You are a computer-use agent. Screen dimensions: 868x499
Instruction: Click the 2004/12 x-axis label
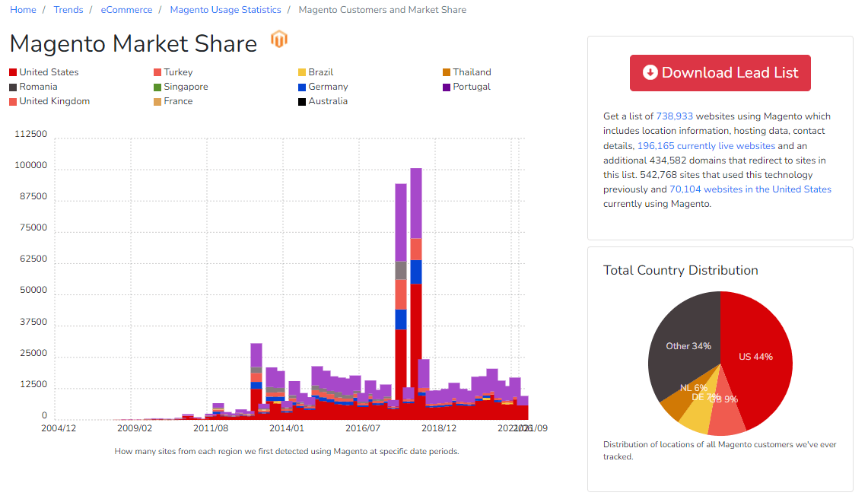point(59,428)
